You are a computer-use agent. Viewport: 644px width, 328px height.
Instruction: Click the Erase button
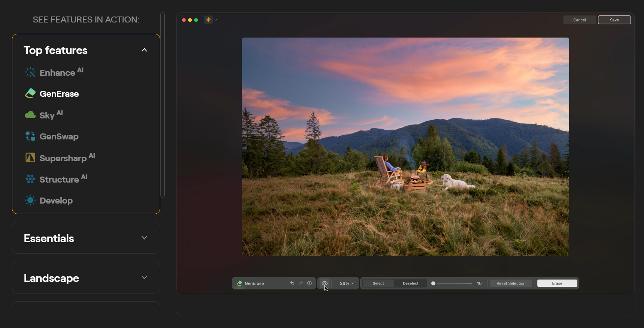tap(557, 283)
